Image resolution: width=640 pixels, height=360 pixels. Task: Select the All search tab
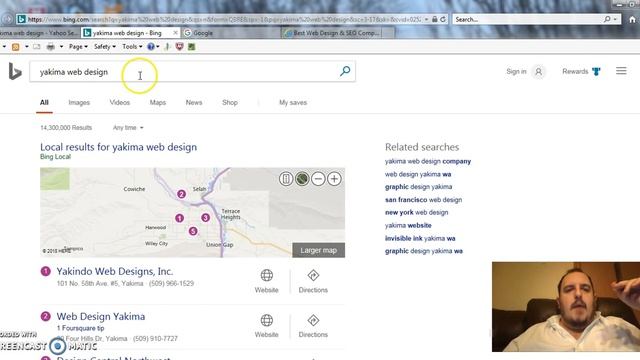(44, 102)
